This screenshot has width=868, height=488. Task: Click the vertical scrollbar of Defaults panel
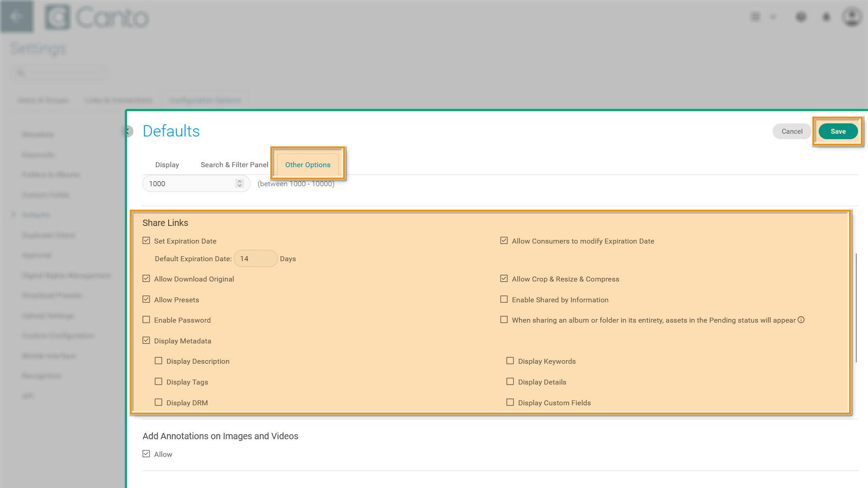(x=856, y=307)
